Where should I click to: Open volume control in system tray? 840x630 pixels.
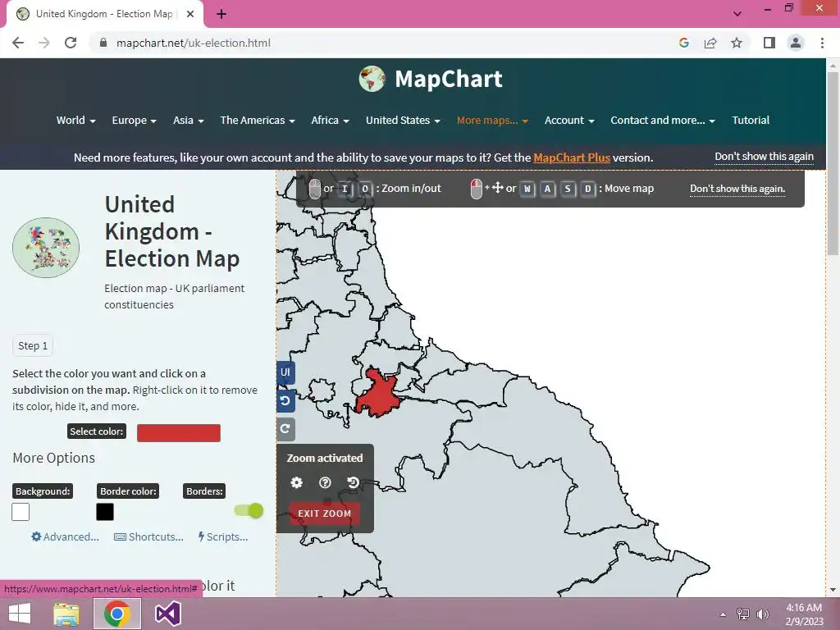(x=763, y=614)
